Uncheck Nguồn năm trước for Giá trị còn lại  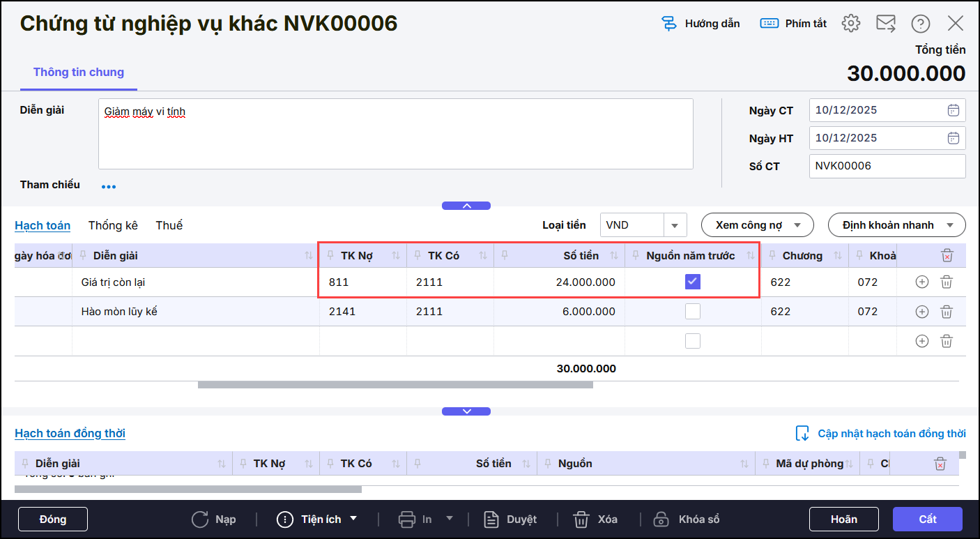pos(692,282)
